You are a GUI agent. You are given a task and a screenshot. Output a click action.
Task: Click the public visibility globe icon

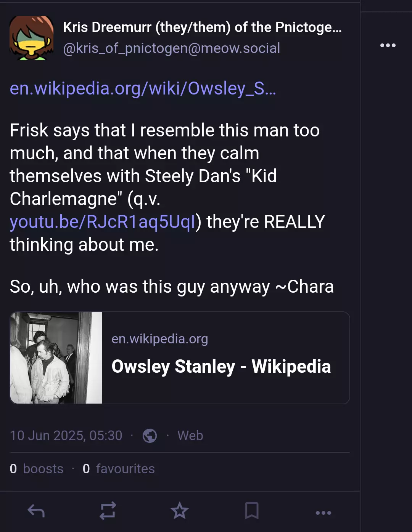(150, 436)
